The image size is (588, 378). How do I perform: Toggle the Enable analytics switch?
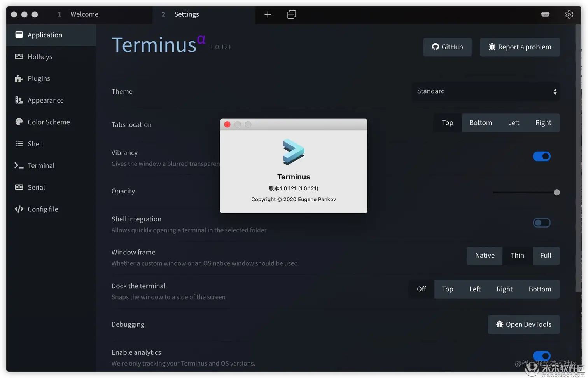click(541, 356)
